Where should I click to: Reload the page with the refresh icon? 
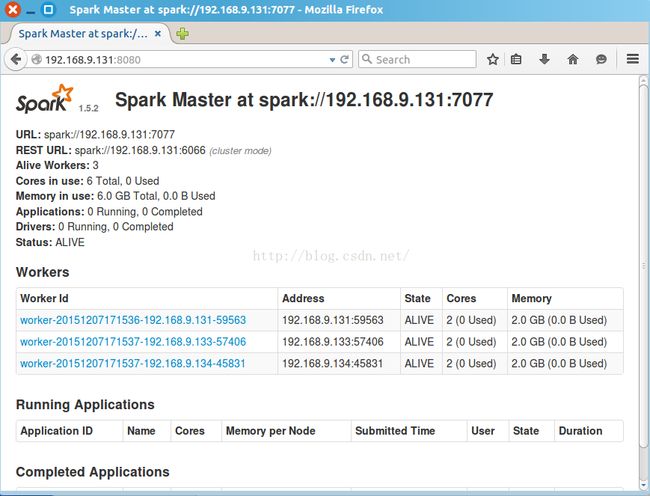coord(344,60)
